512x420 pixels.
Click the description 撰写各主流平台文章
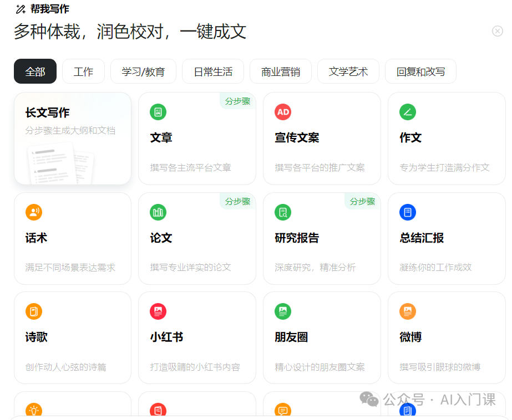coord(190,167)
